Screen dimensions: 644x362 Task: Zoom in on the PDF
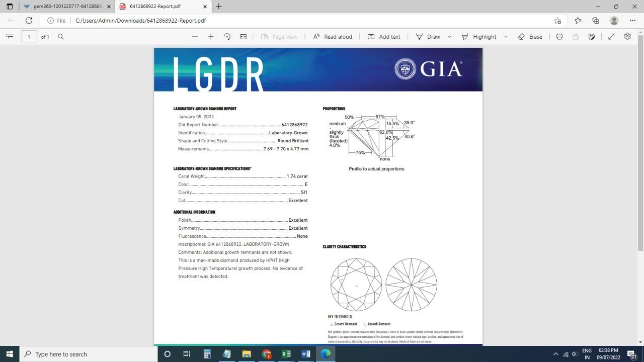click(211, 37)
